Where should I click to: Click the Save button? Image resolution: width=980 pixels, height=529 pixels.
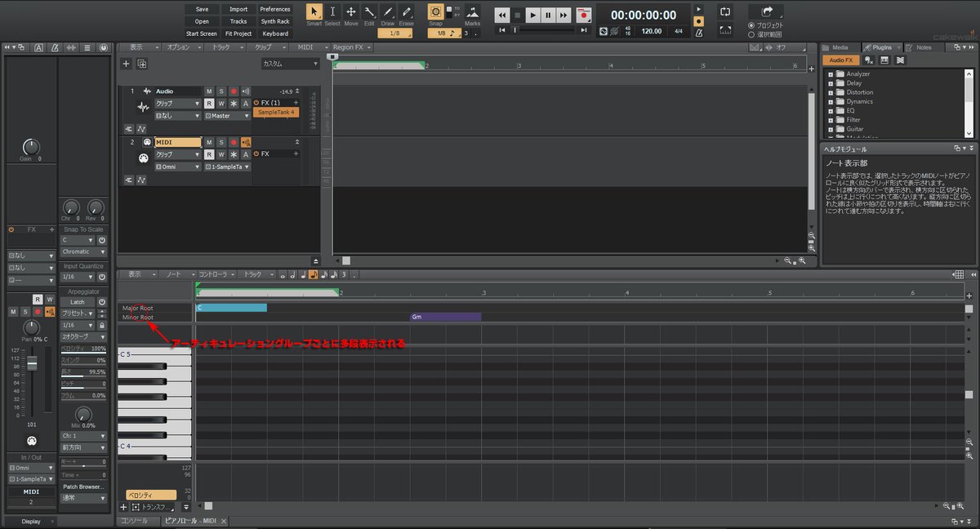[x=202, y=9]
